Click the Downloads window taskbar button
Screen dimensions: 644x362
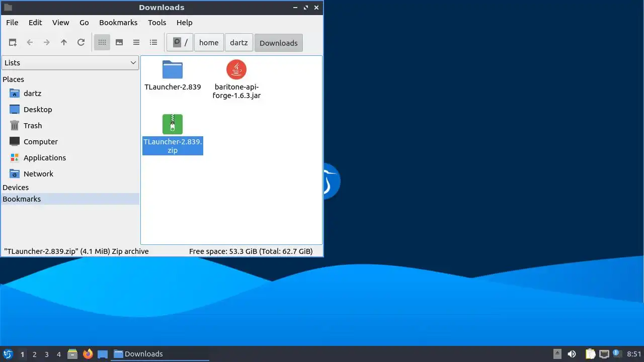160,354
